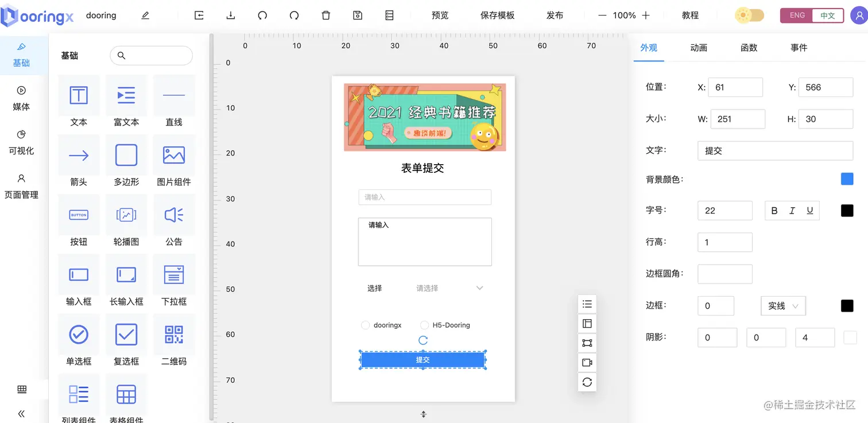The width and height of the screenshot is (868, 423).
Task: Switch to the 媒体 media category
Action: (x=22, y=98)
